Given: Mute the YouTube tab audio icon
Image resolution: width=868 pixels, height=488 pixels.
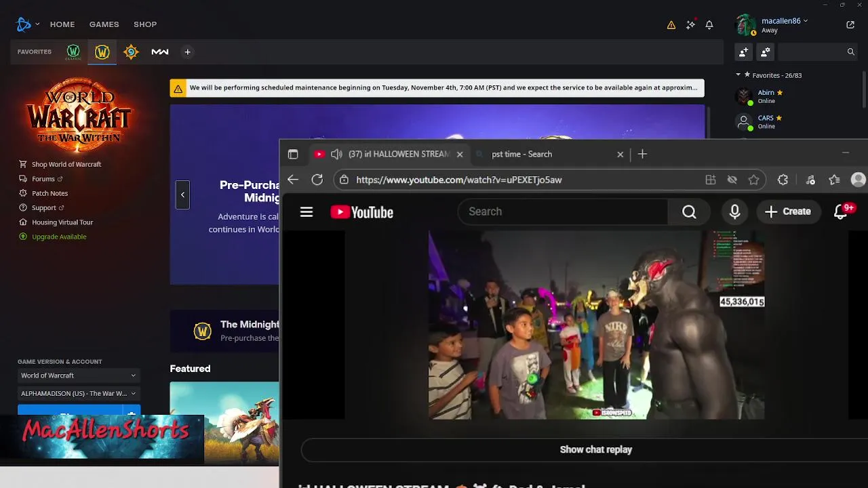Looking at the screenshot, I should pyautogui.click(x=336, y=155).
